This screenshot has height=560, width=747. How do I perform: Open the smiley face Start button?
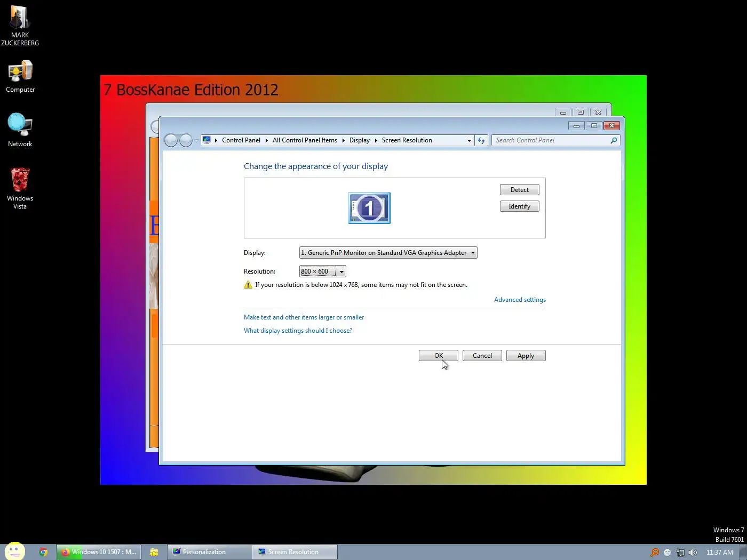[15, 551]
